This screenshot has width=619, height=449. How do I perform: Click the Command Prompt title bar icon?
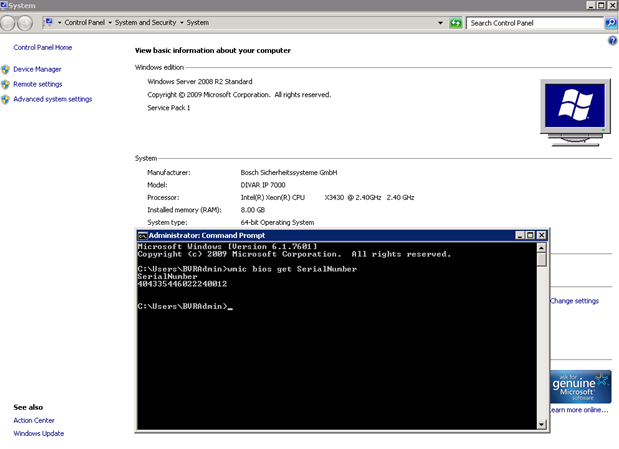tap(142, 234)
